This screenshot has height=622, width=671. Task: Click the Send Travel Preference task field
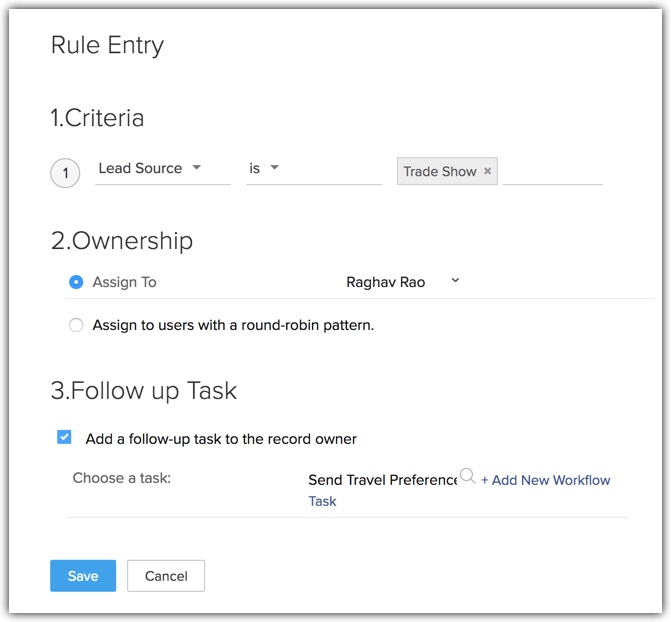click(382, 480)
